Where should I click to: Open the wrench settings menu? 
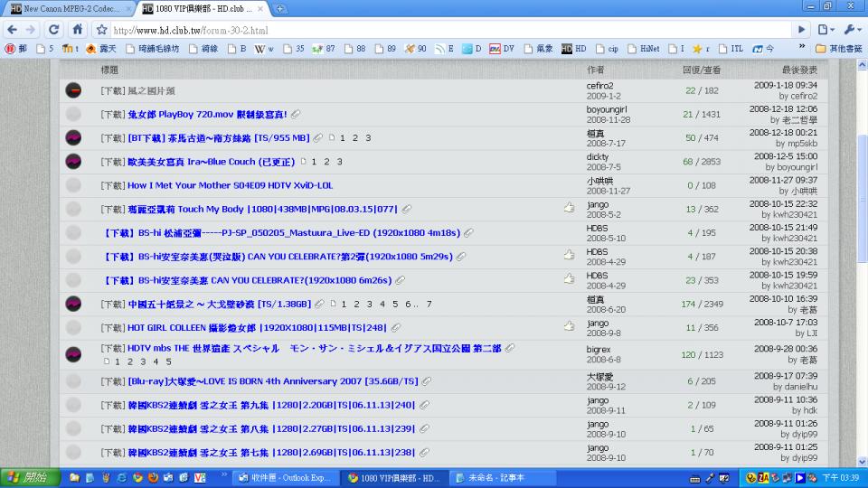851,29
